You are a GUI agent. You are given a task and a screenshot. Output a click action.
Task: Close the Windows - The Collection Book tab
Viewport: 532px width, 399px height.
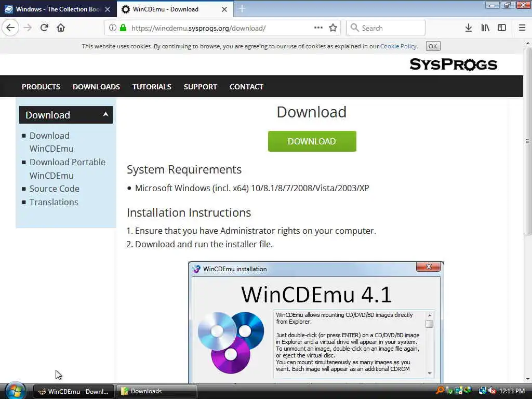point(108,9)
